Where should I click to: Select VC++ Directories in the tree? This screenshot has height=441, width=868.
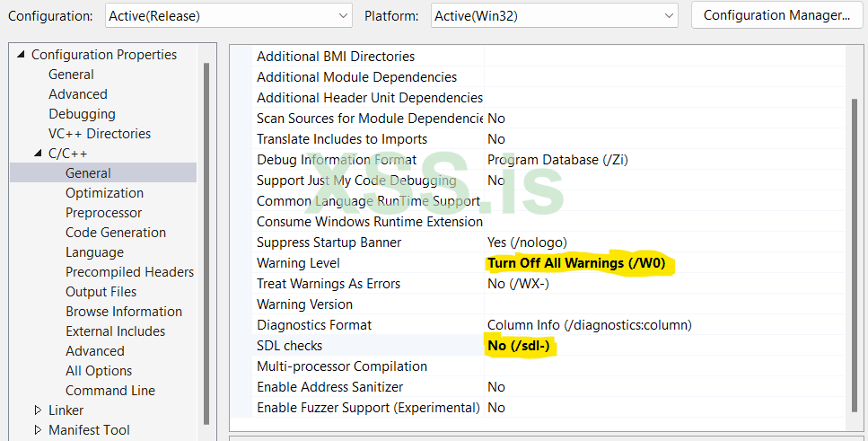coord(100,134)
